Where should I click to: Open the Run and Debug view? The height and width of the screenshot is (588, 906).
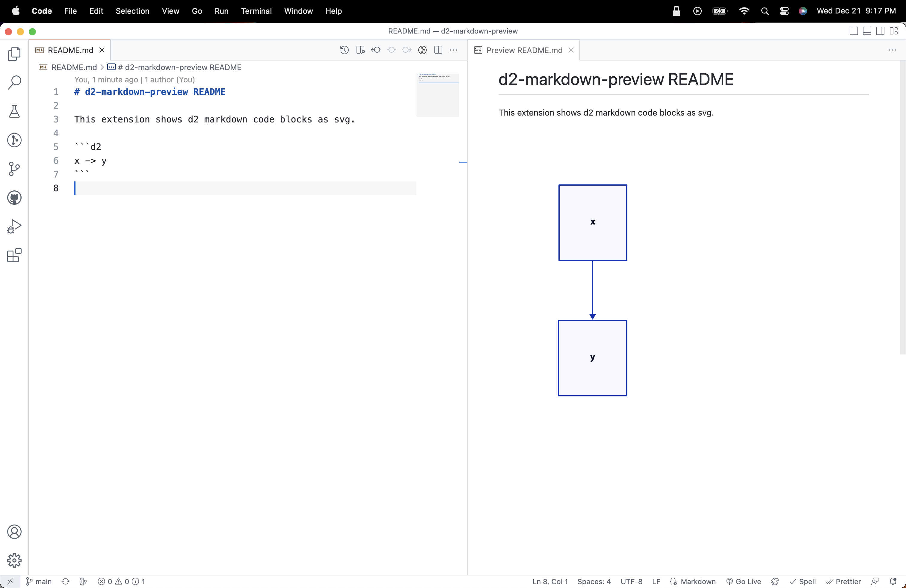14,227
